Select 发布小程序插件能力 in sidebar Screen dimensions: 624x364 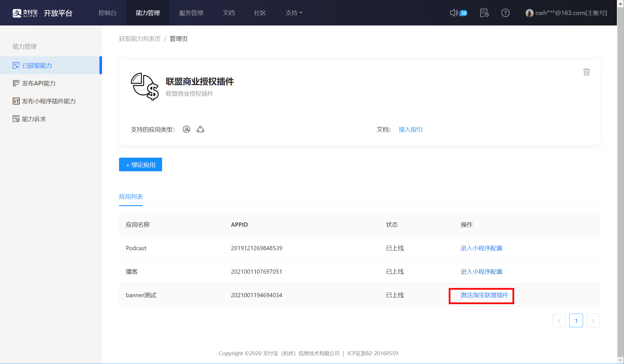pos(51,101)
